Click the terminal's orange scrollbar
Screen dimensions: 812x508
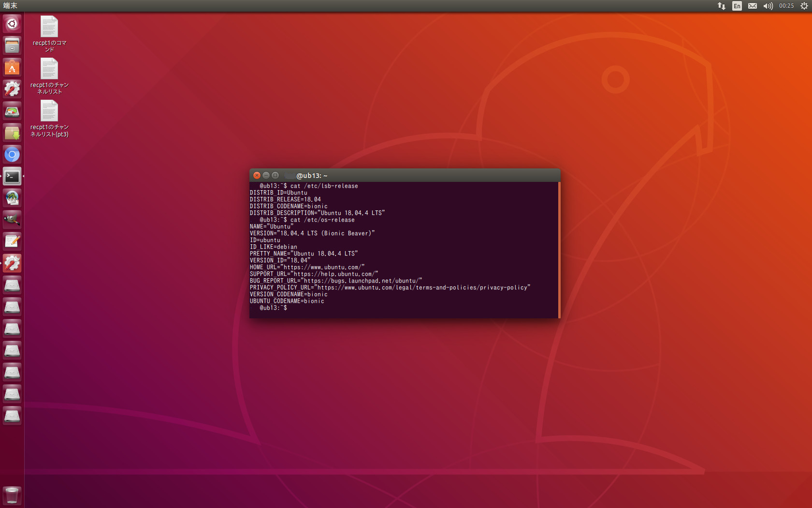tap(559, 250)
